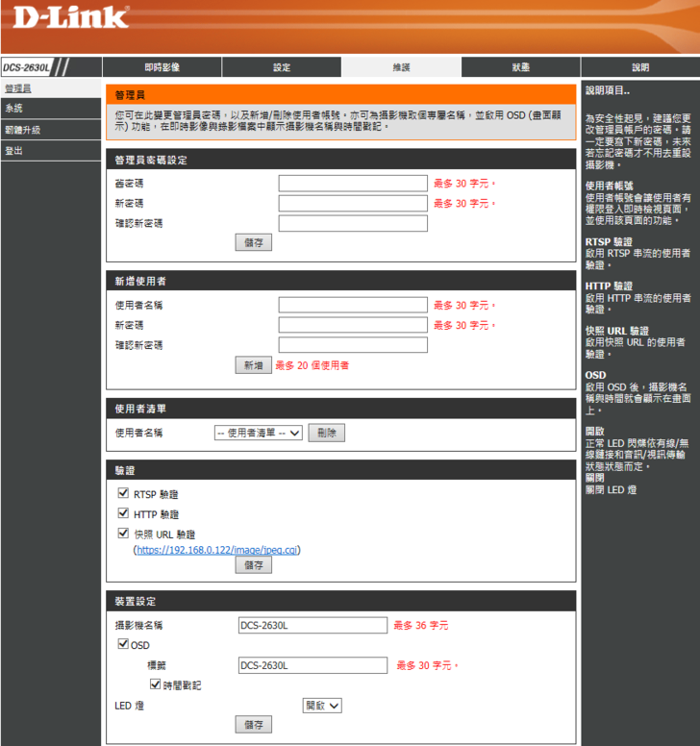700x746 pixels.
Task: Click the 新增 button to add user
Action: [253, 365]
